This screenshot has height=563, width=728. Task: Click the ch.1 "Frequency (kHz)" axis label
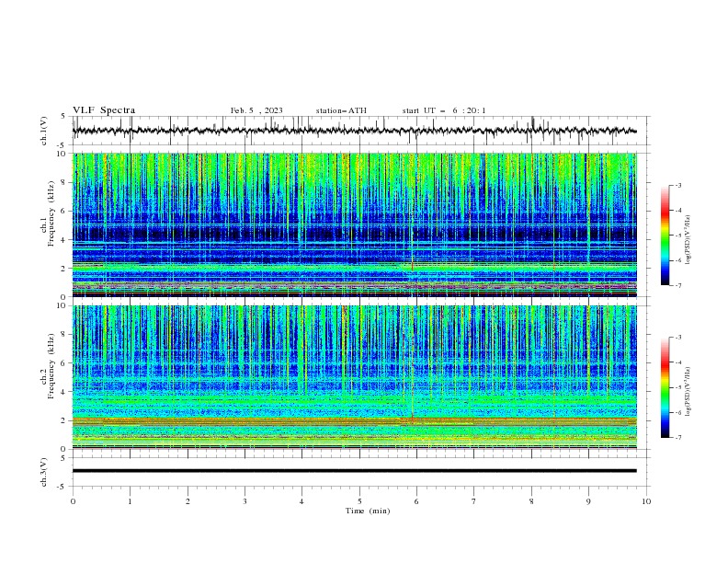click(x=51, y=213)
